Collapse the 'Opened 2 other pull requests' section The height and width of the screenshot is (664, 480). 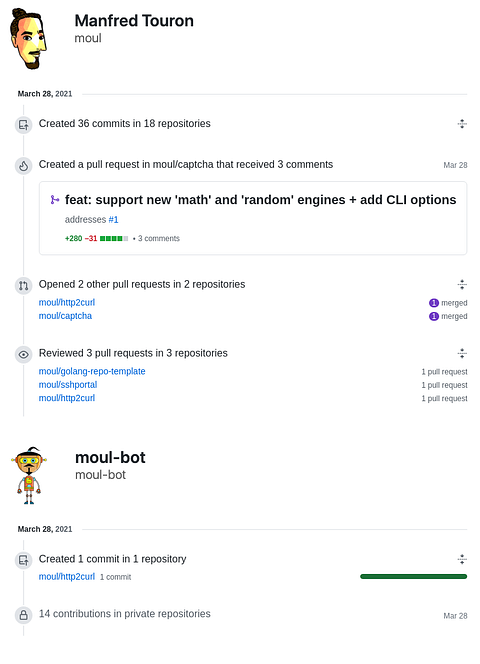462,284
